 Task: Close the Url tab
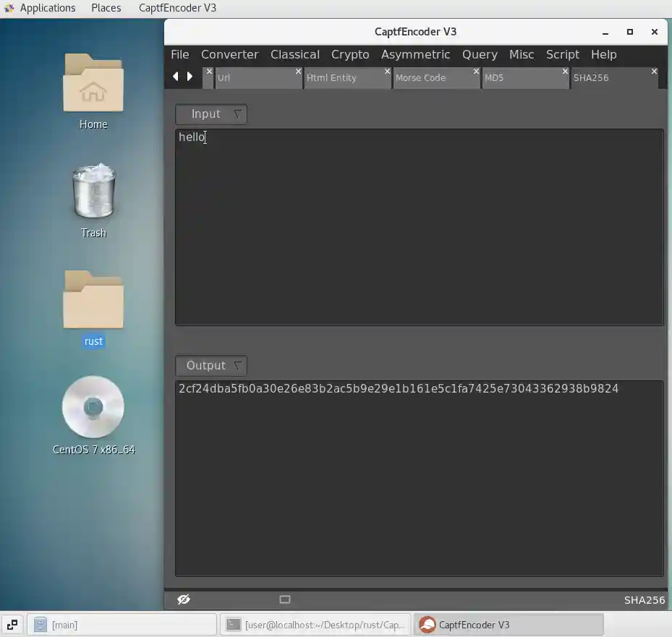pyautogui.click(x=297, y=72)
